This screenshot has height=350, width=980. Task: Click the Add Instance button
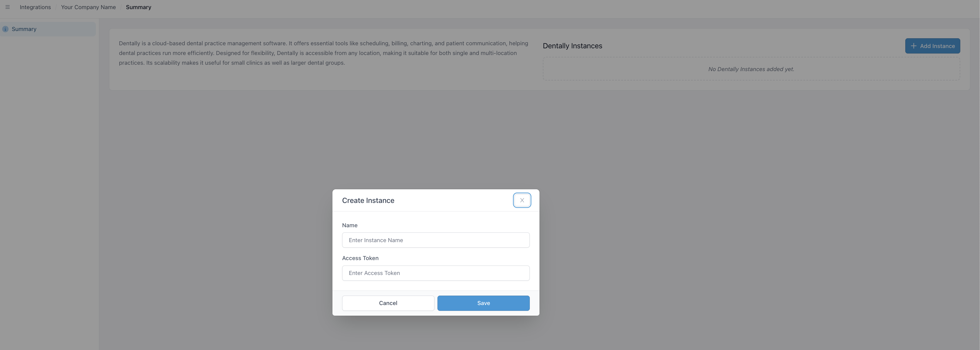(x=933, y=46)
